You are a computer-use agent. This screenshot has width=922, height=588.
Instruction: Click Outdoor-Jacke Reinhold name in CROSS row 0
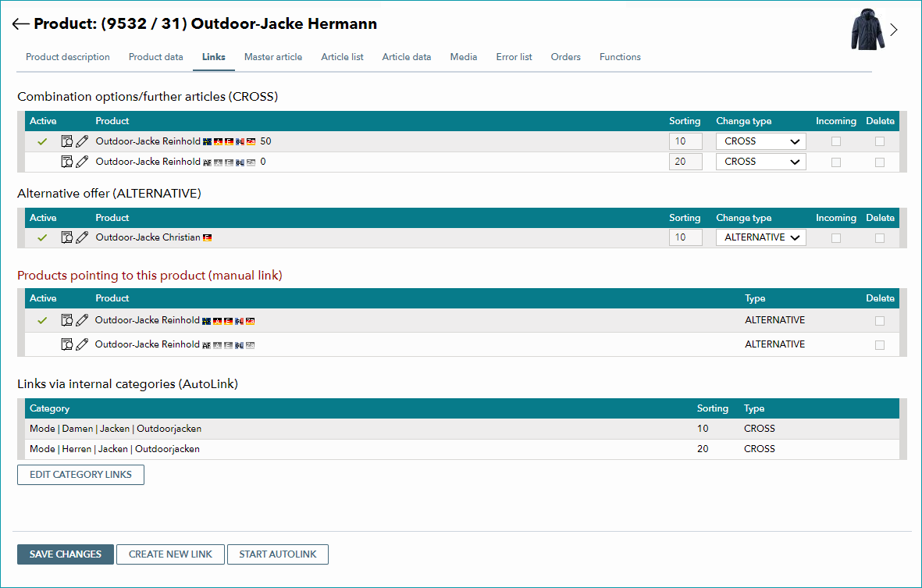point(148,162)
